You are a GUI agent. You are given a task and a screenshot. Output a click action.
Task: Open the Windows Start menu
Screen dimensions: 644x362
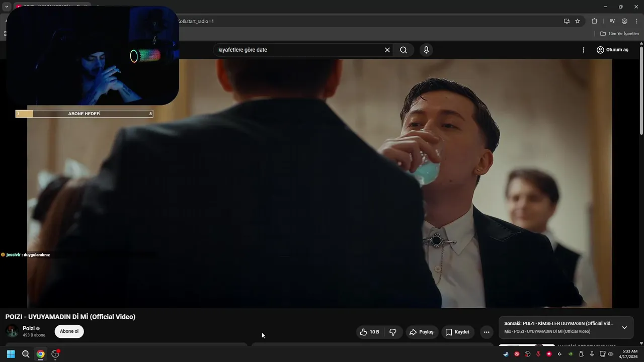(x=11, y=354)
